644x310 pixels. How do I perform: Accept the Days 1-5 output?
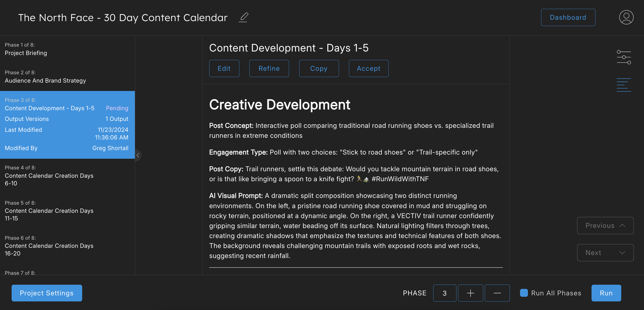(x=368, y=68)
